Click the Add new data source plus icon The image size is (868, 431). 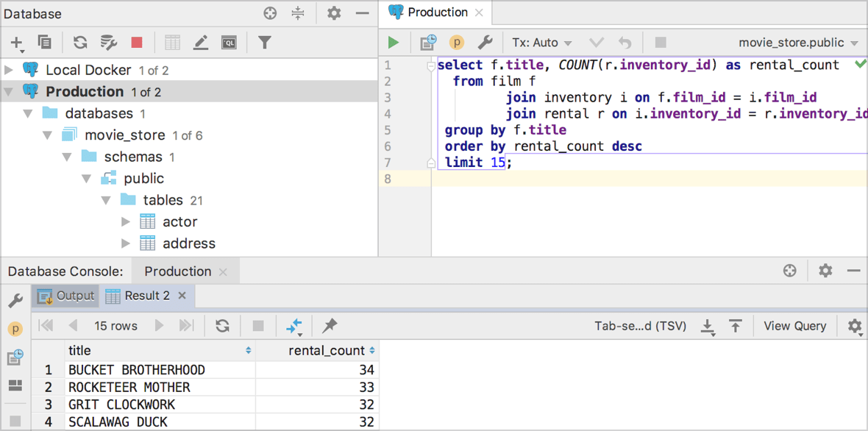click(16, 43)
